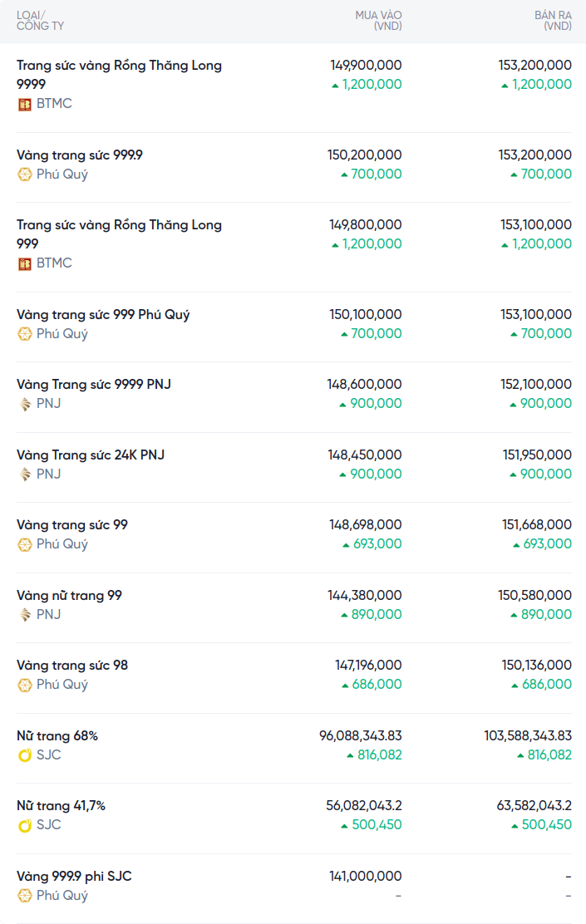Image resolution: width=586 pixels, height=924 pixels.
Task: Click sell price 150,580,000 for Vàng nữ trang 99
Action: click(534, 596)
